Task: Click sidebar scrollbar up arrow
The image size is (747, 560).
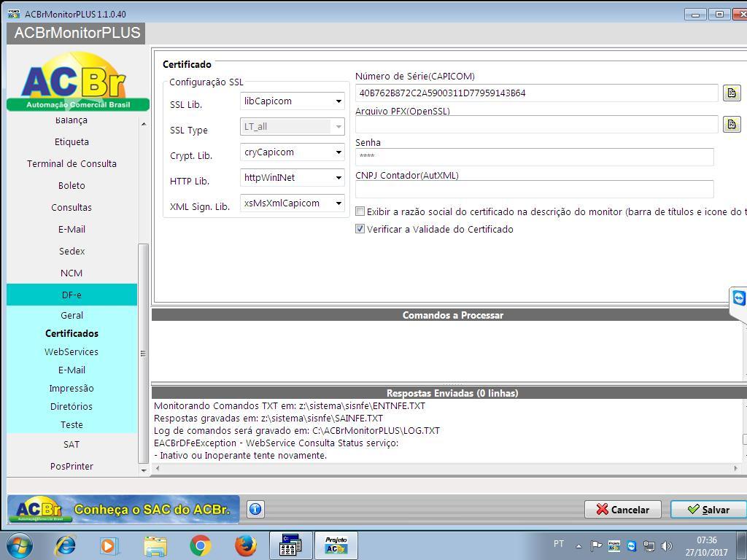Action: point(144,124)
